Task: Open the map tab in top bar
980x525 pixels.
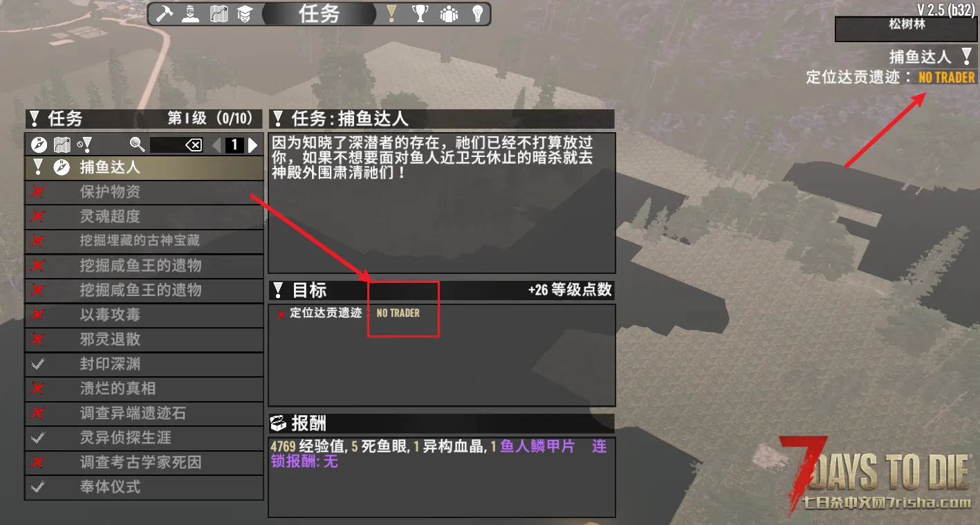Action: (x=219, y=14)
